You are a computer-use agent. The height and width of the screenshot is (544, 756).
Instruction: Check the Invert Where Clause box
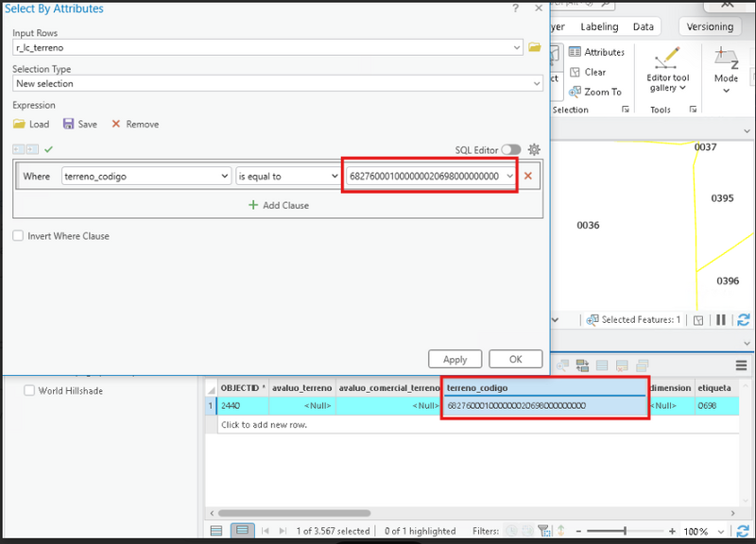[x=18, y=236]
